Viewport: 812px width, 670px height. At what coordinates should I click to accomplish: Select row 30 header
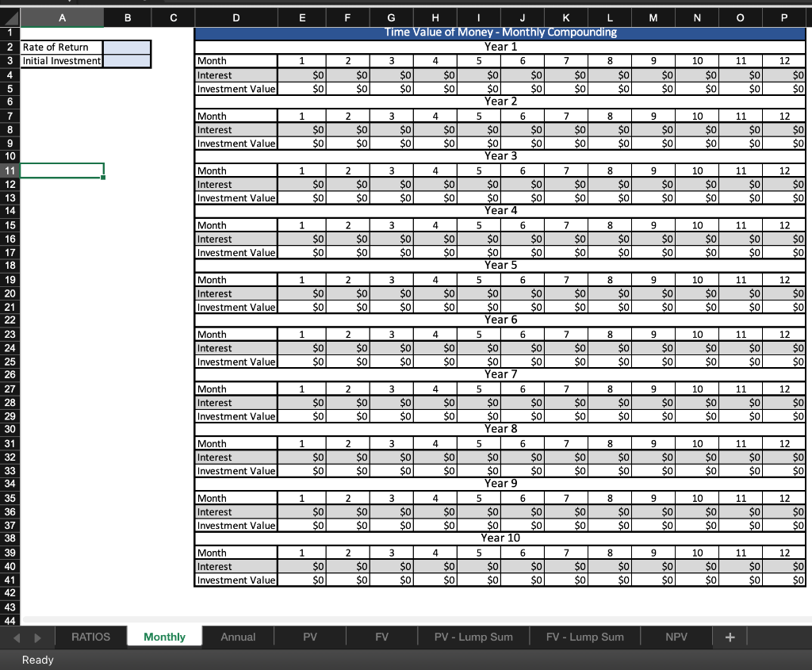tap(10, 429)
